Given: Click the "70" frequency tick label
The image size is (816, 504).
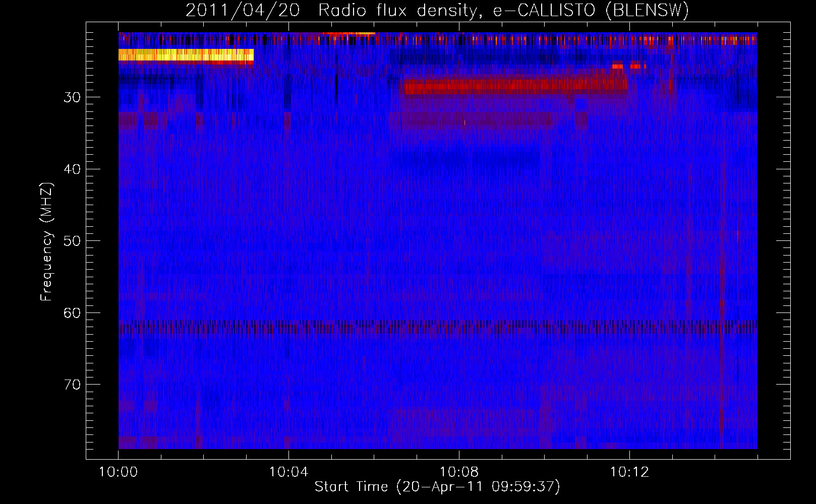Looking at the screenshot, I should click(72, 385).
